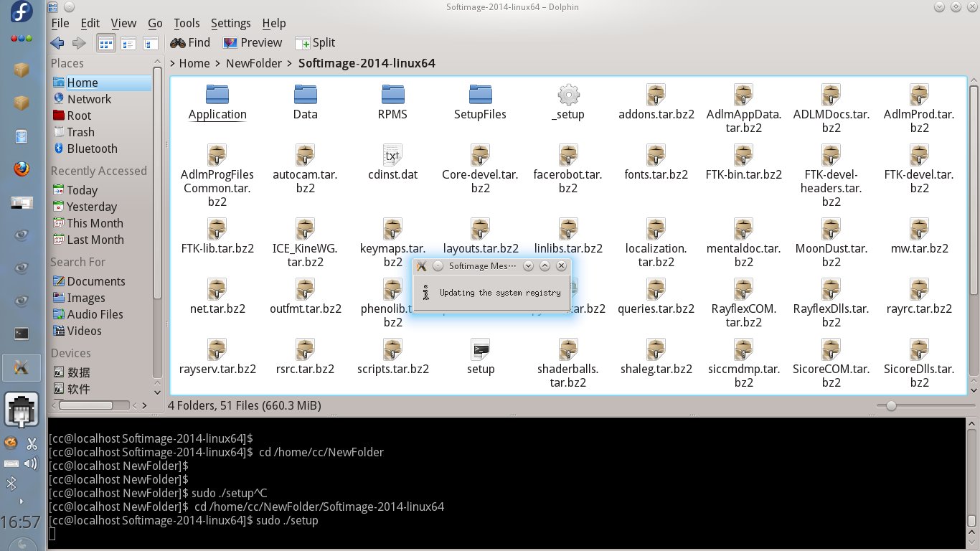Click NewFolder in the breadcrumb path

[254, 63]
